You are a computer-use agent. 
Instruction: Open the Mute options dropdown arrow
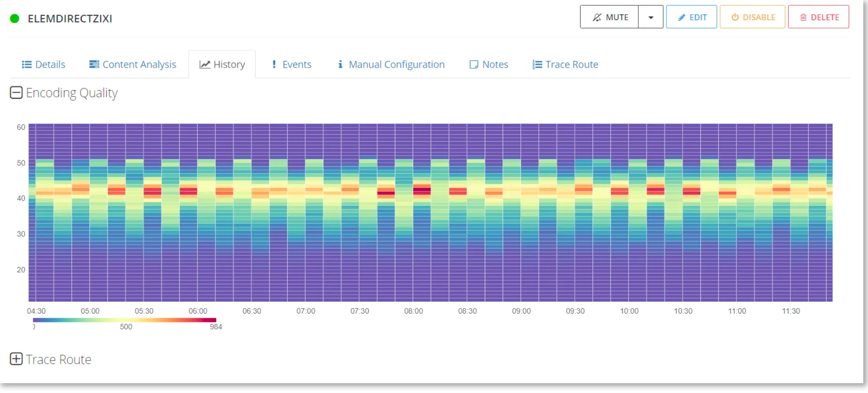pos(651,17)
